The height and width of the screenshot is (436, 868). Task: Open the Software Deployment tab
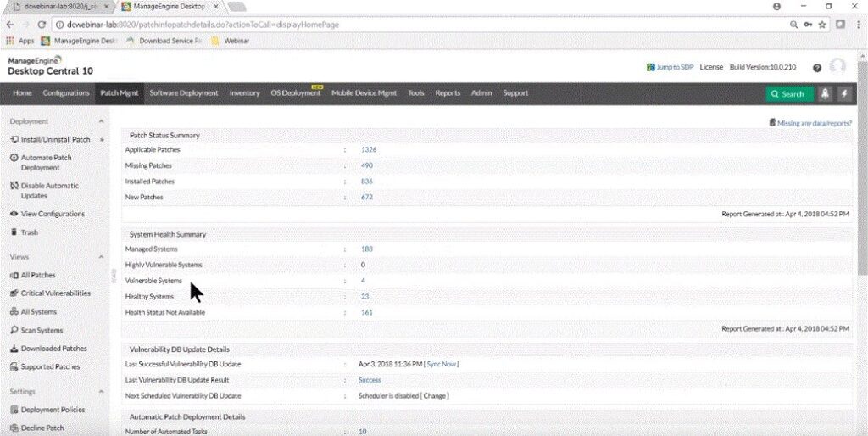click(x=184, y=93)
